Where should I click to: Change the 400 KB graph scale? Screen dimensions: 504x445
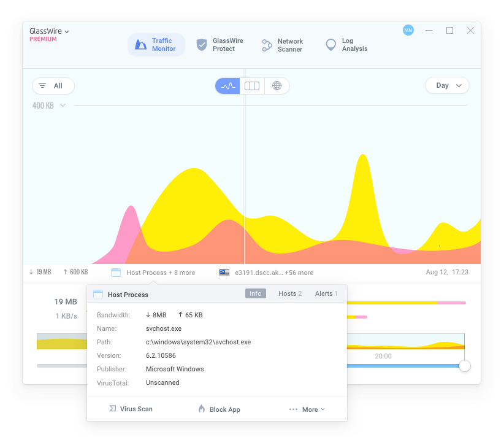49,106
